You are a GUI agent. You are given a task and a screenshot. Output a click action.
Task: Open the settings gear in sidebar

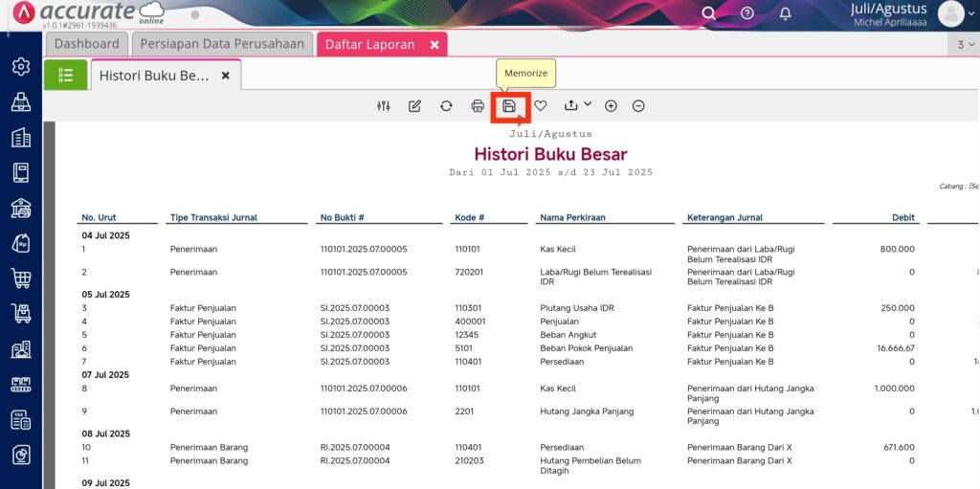click(21, 66)
